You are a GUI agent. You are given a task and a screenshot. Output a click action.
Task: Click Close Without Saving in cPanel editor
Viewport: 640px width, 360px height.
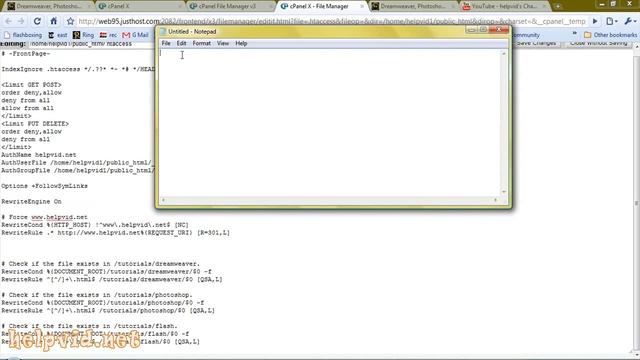(598, 43)
